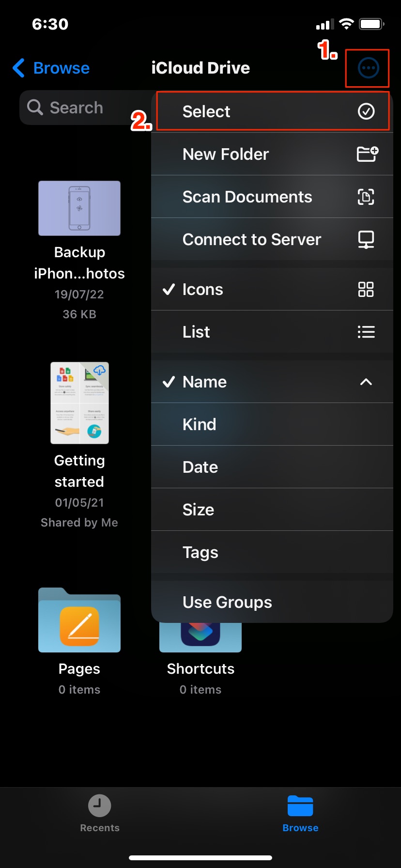Sort by Kind

point(272,424)
